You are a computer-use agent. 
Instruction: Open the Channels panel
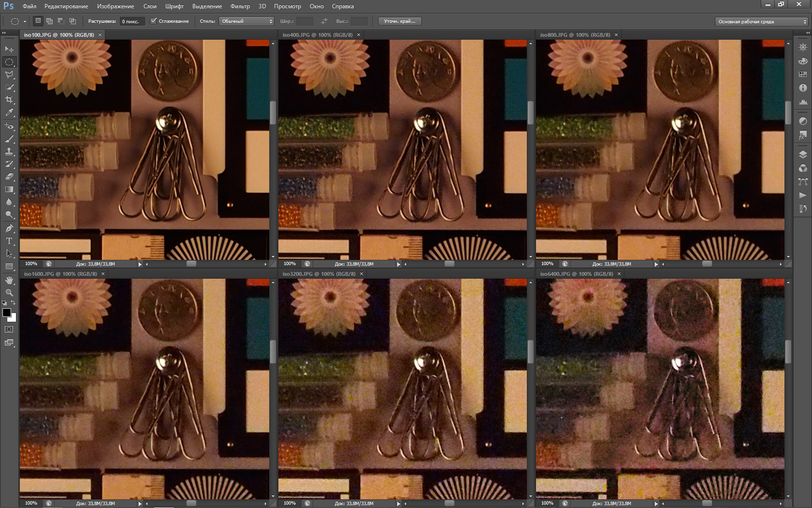803,168
